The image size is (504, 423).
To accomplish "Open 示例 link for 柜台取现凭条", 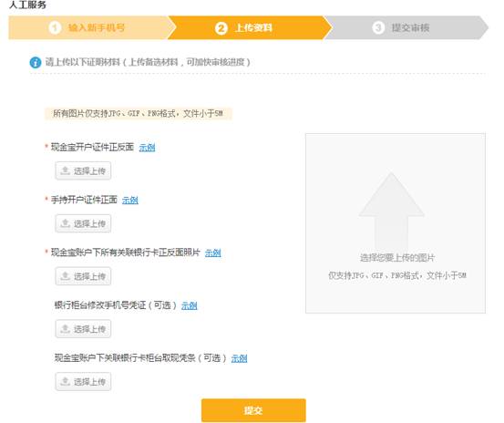I will (239, 358).
